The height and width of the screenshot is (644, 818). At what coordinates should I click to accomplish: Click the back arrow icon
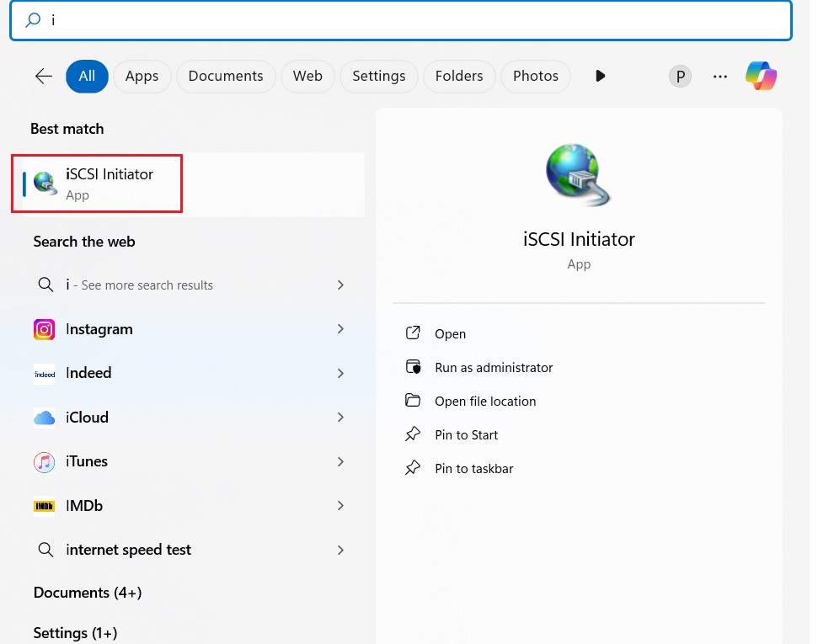pyautogui.click(x=44, y=77)
